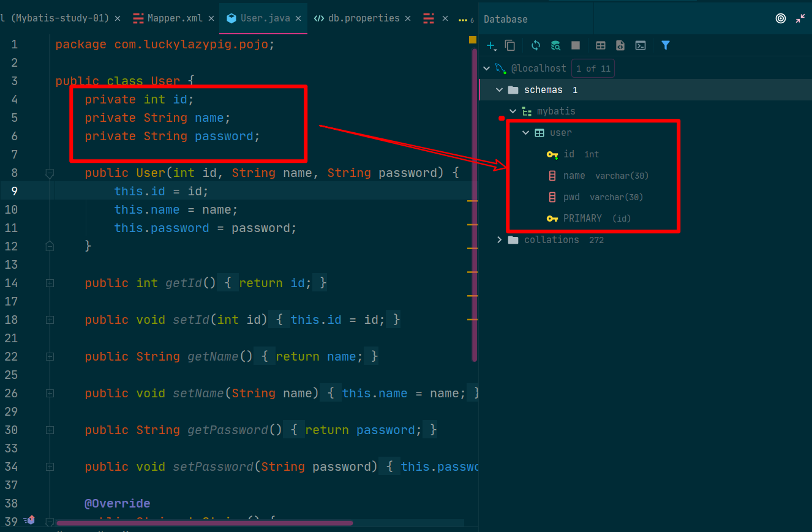Click the Select Opened File target icon

(x=781, y=18)
